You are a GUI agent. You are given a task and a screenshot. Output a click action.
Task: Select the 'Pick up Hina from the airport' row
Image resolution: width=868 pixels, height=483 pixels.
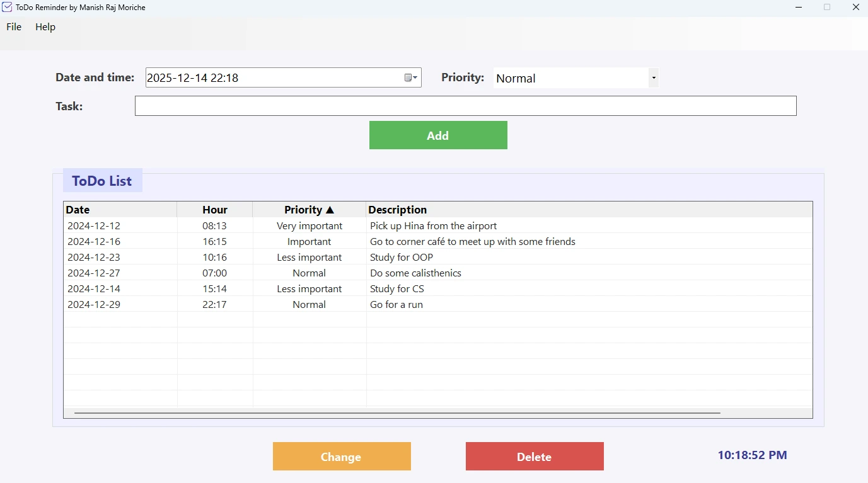point(432,225)
